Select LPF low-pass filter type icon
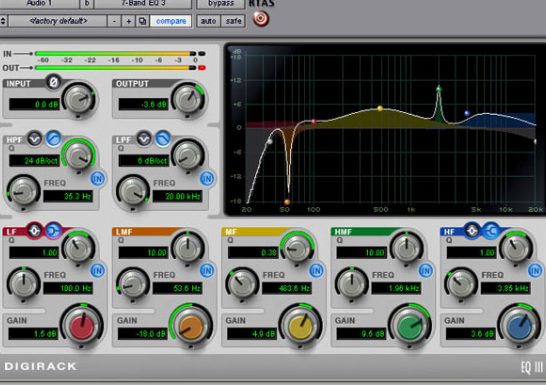The image size is (546, 385). point(163,139)
